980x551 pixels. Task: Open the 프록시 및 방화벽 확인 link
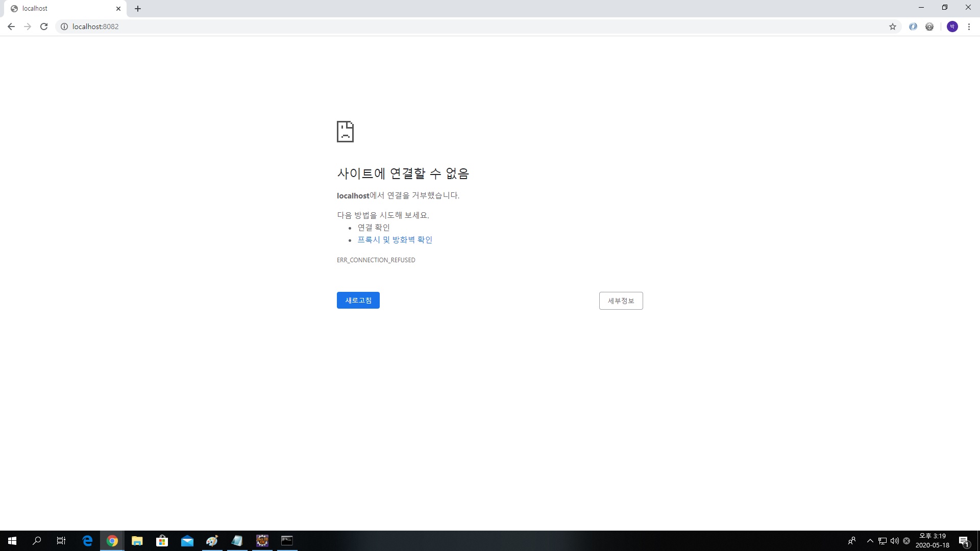(x=395, y=240)
